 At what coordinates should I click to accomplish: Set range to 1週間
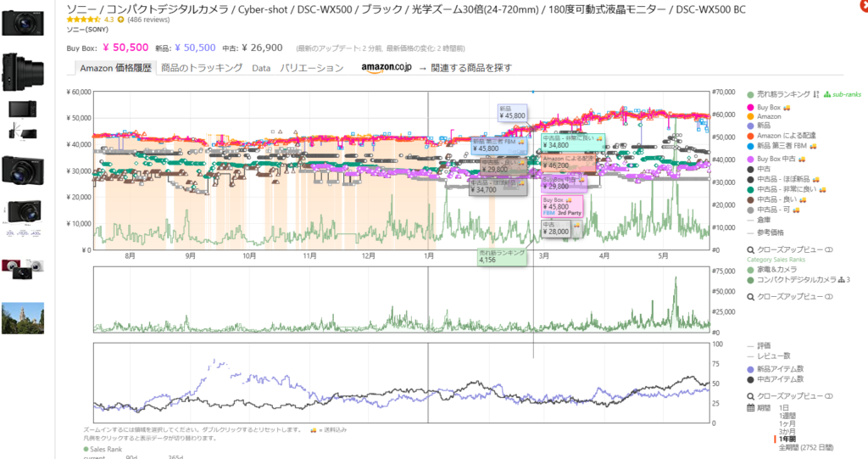pos(787,416)
